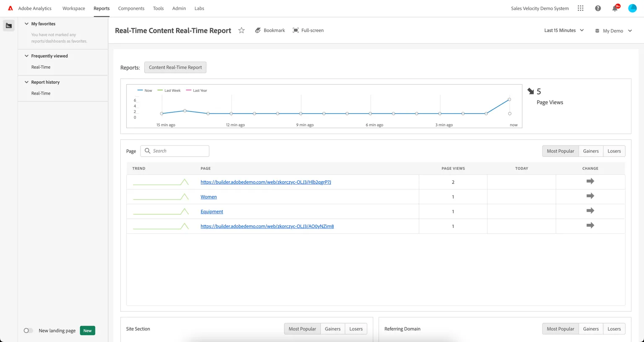Click the Content Real-Time Report button
Viewport: 644px width, 342px height.
coord(175,67)
